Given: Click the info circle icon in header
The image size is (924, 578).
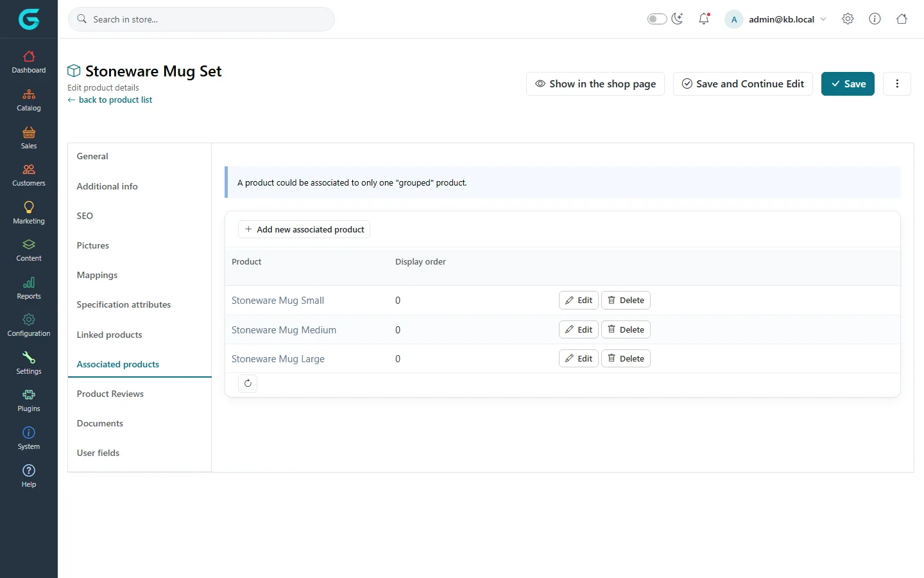Looking at the screenshot, I should 875,19.
